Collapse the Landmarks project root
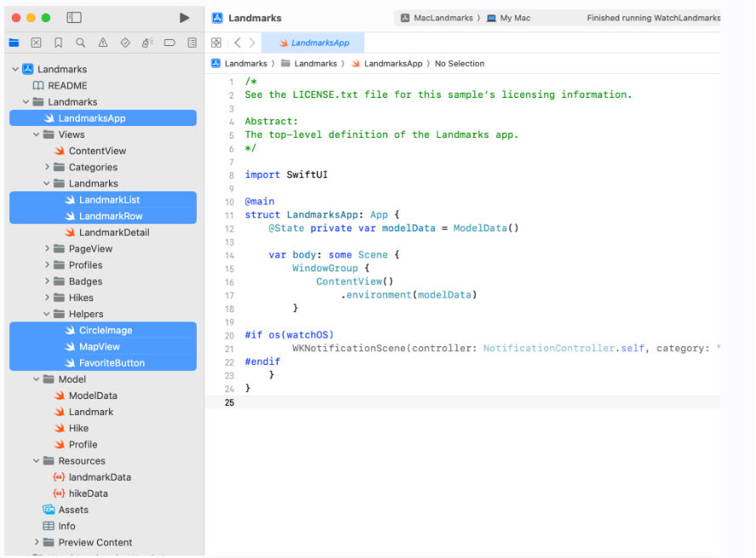This screenshot has height=558, width=756. [x=15, y=70]
